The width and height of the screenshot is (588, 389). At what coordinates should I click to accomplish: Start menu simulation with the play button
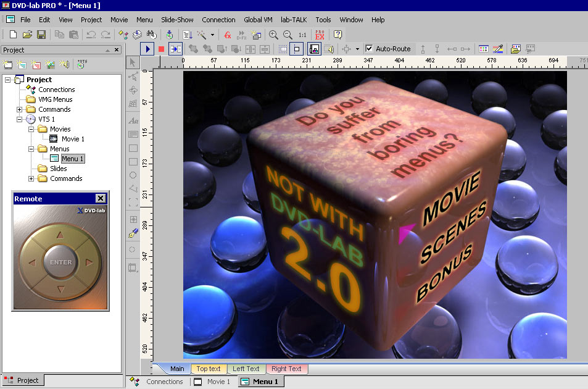pos(147,49)
